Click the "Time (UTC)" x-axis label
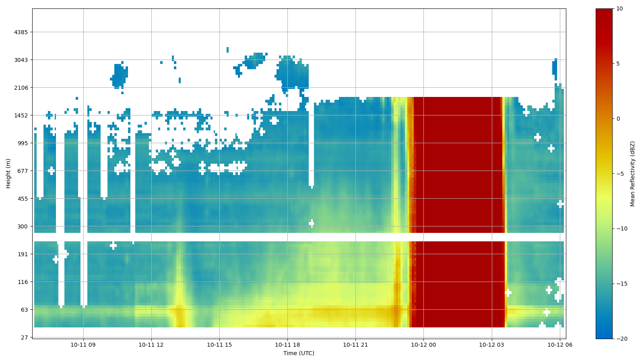This screenshot has width=644, height=362. point(299,353)
